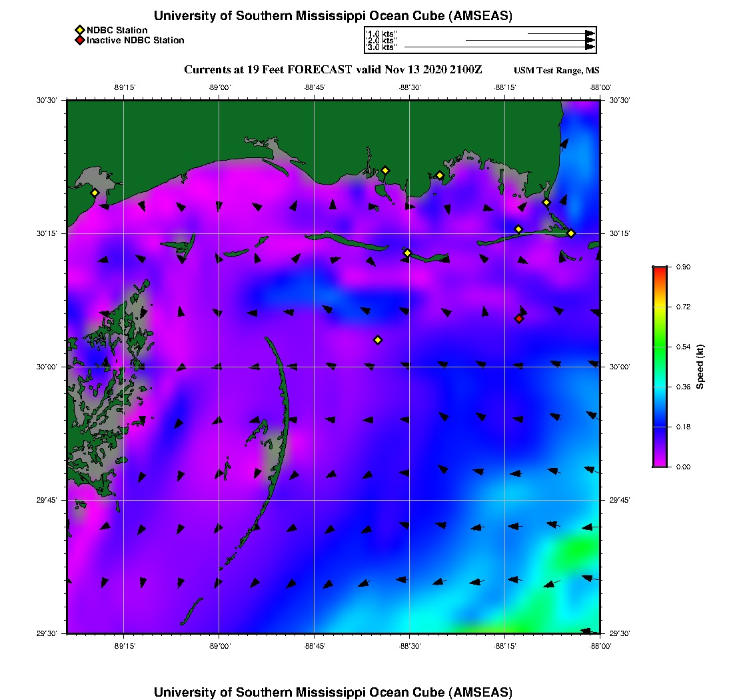Image resolution: width=733 pixels, height=700 pixels.
Task: Click the "NDBC Station" legend text
Action: pos(117,30)
